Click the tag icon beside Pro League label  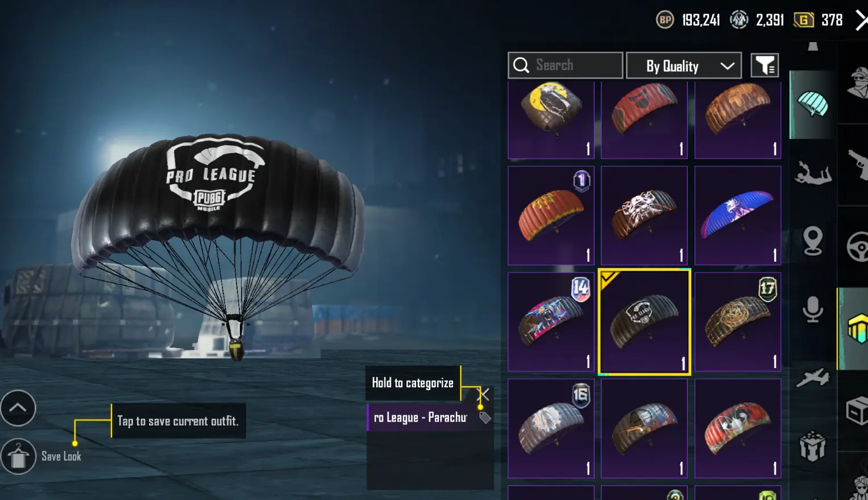[x=485, y=418]
